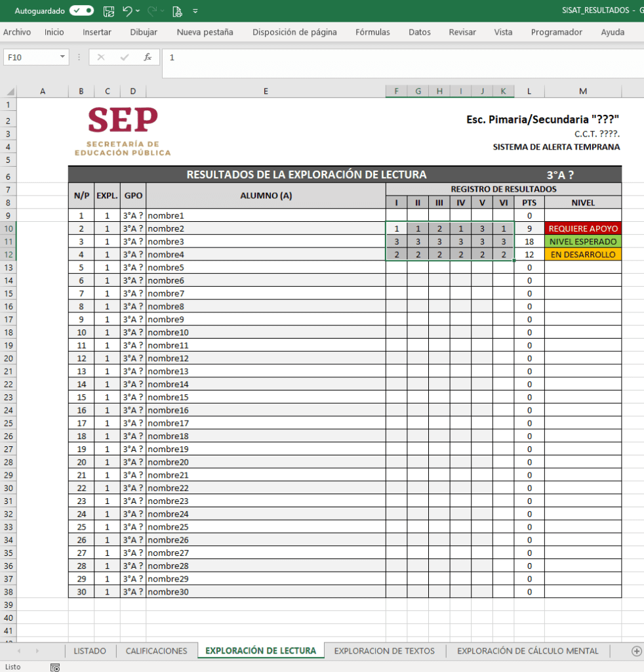Click the orange EN DESARROLLO cell
This screenshot has height=672, width=644.
(x=583, y=254)
